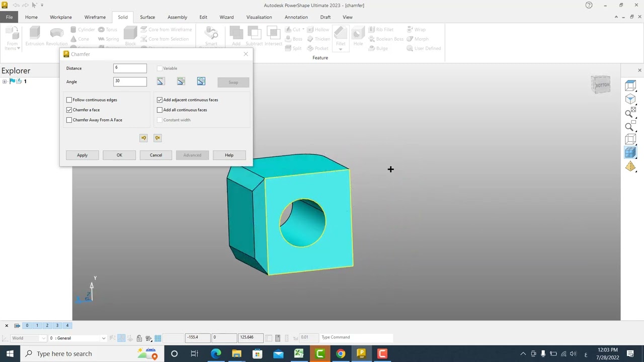The width and height of the screenshot is (644, 362).
Task: Switch to the Surface tab
Action: coord(147,17)
